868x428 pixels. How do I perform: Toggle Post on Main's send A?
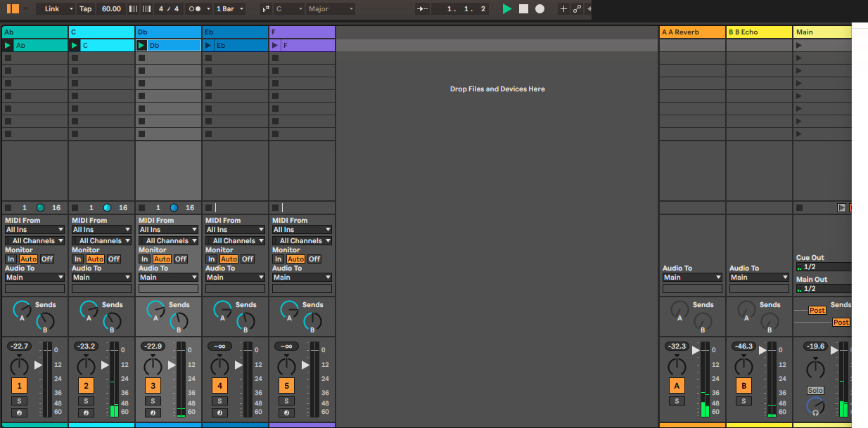[x=817, y=310]
